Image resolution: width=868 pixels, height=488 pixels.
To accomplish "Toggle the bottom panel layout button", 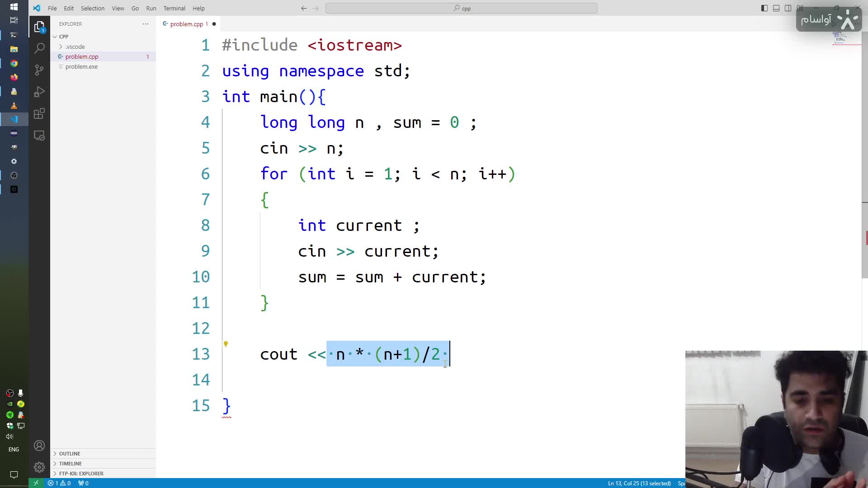I will point(776,8).
